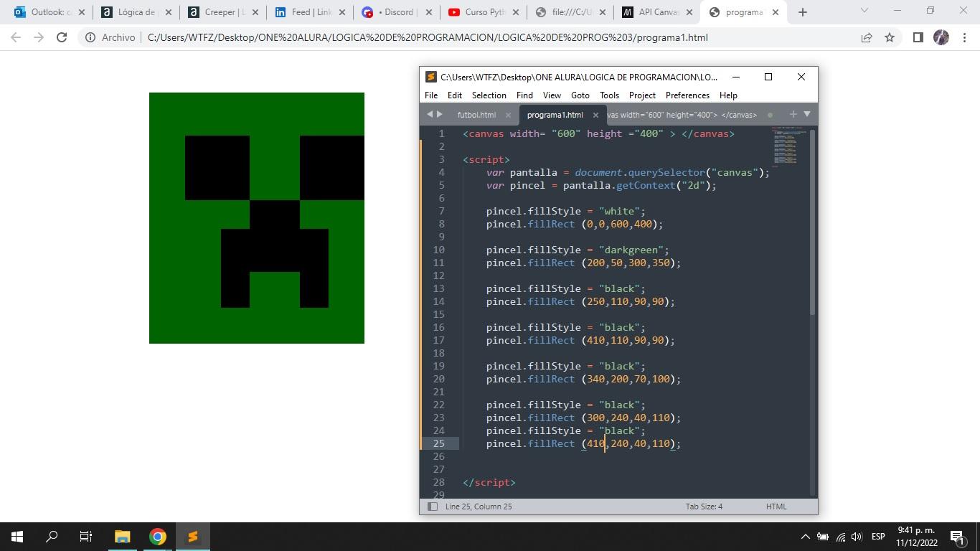Click the Sublime minimap preview
The width and height of the screenshot is (980, 551).
pos(789,146)
